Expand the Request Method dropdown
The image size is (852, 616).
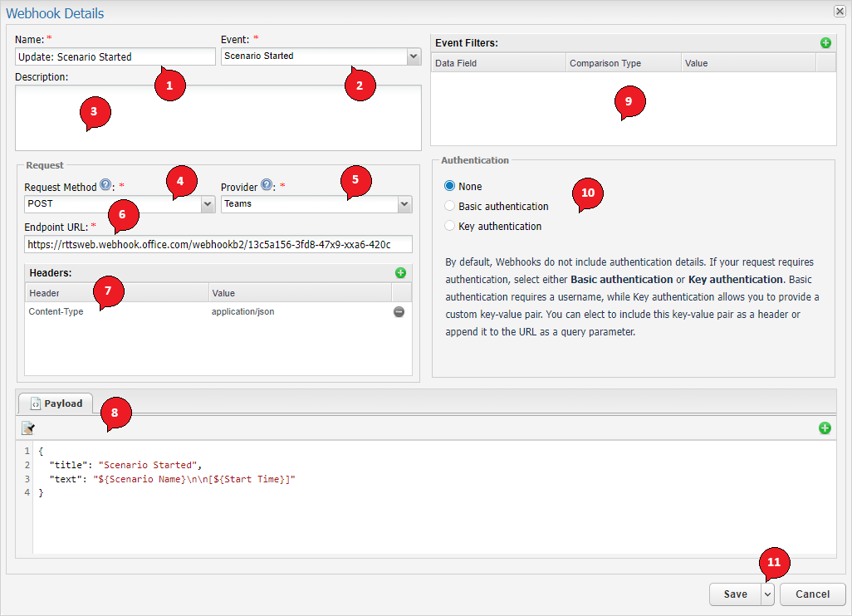click(208, 203)
